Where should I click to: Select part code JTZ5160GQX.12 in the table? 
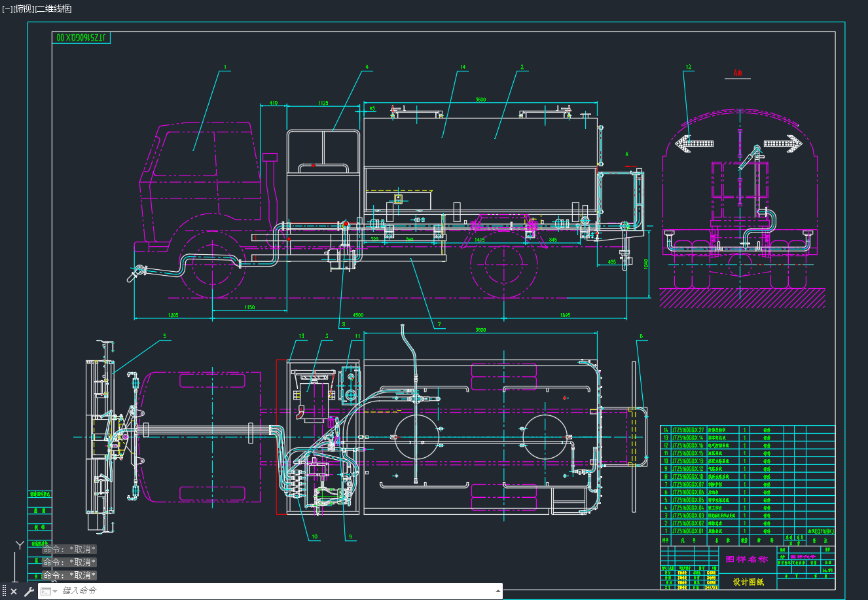click(x=688, y=469)
